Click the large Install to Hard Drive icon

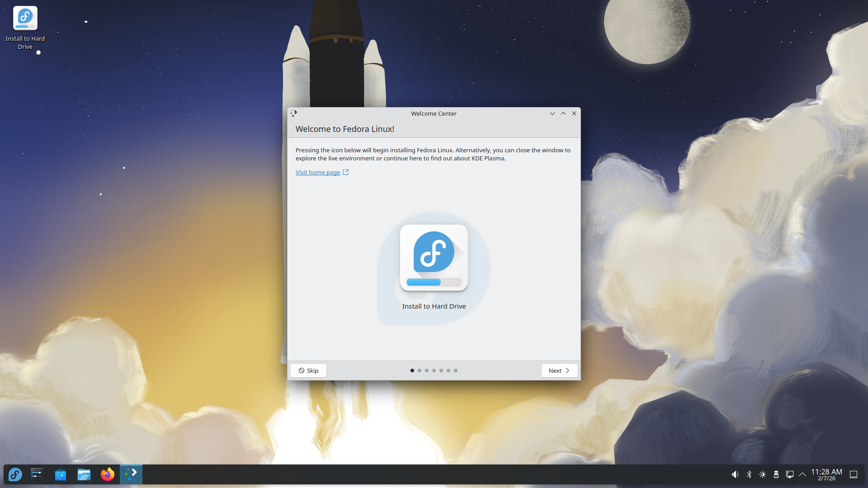[434, 258]
